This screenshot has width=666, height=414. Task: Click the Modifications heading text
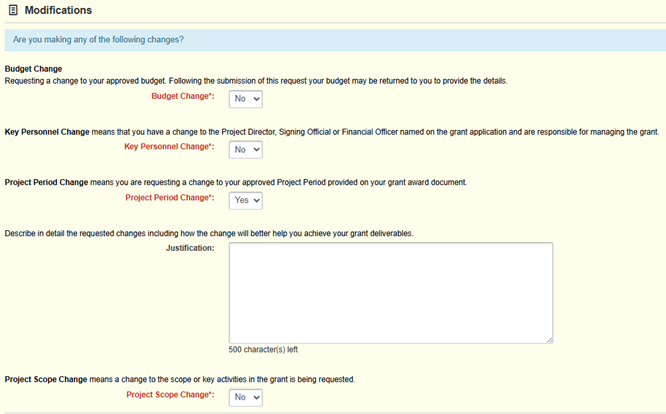pyautogui.click(x=58, y=10)
